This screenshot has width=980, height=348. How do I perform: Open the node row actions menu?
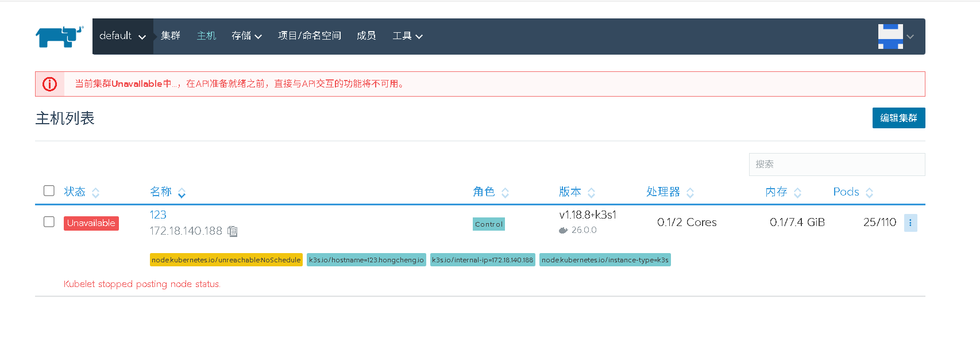pyautogui.click(x=910, y=223)
